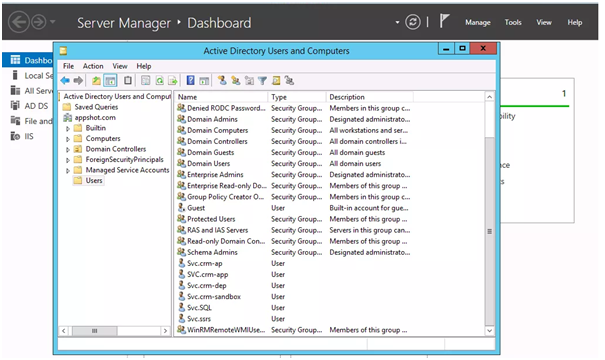Expand the Computers tree node

pyautogui.click(x=68, y=139)
